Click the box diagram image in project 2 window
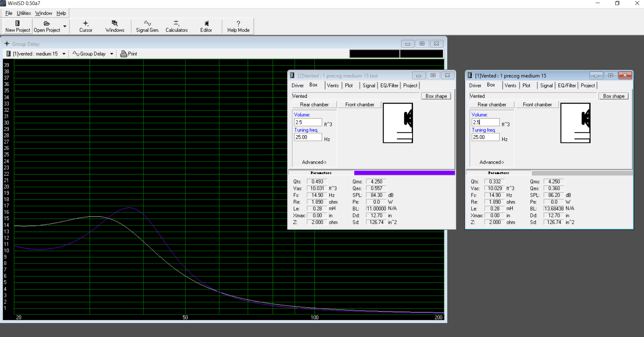Image resolution: width=644 pixels, height=337 pixels. click(x=398, y=123)
